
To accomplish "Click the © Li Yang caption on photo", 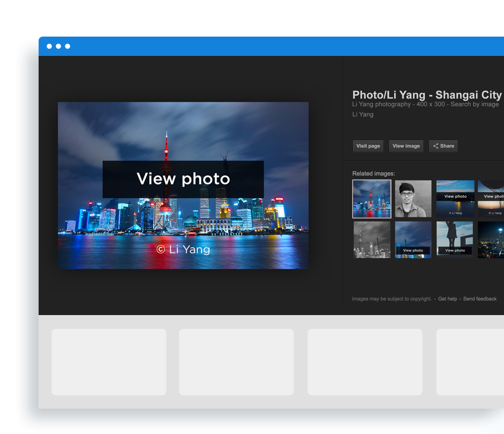I will coord(183,250).
